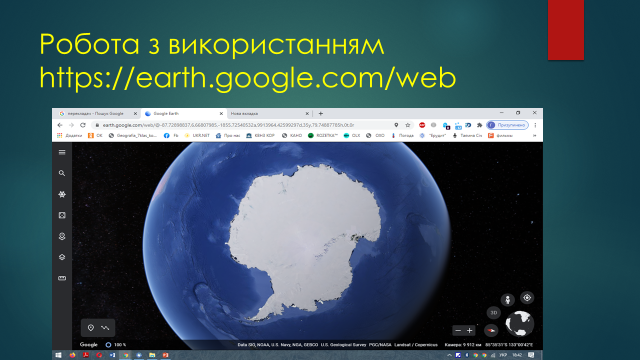Select the Measure distance ruler tool
This screenshot has height=360, width=640.
pyautogui.click(x=62, y=278)
